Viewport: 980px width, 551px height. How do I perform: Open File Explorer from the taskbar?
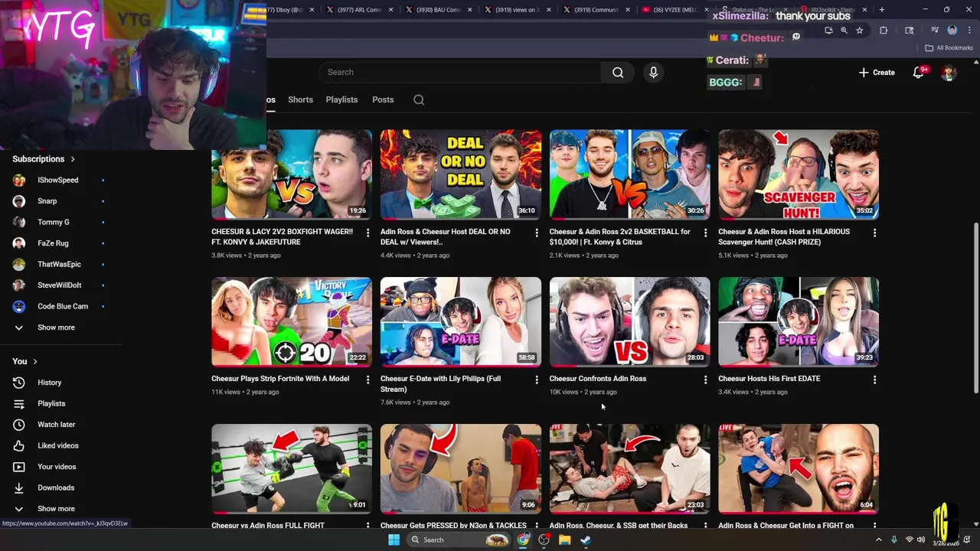(x=564, y=540)
